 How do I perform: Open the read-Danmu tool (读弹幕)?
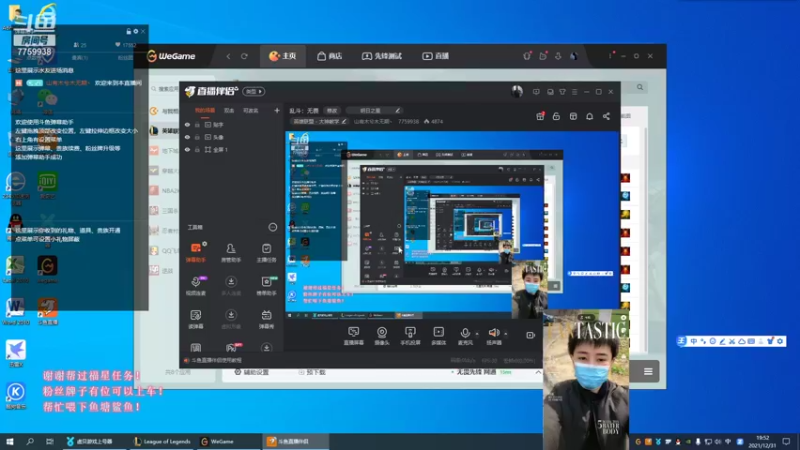click(x=196, y=319)
